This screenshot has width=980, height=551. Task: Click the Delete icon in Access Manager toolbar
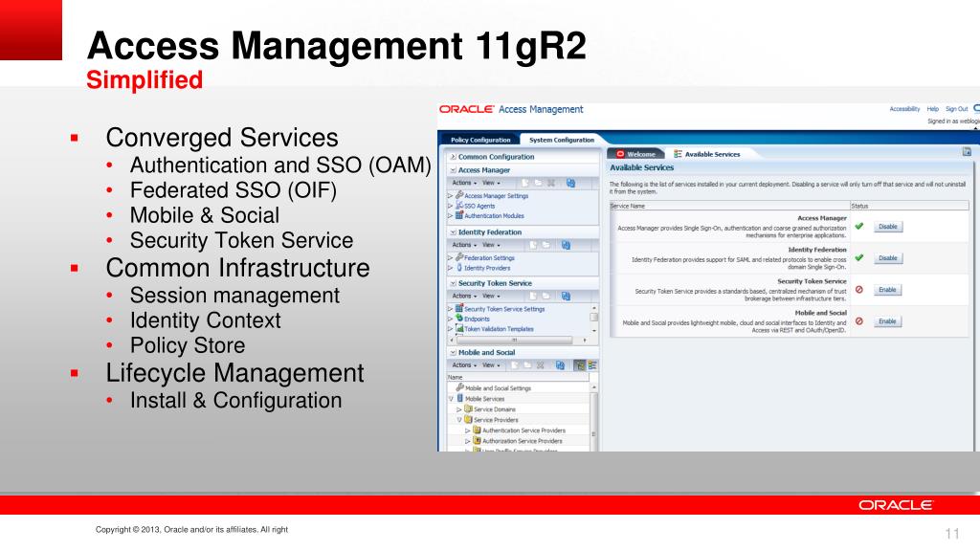551,183
